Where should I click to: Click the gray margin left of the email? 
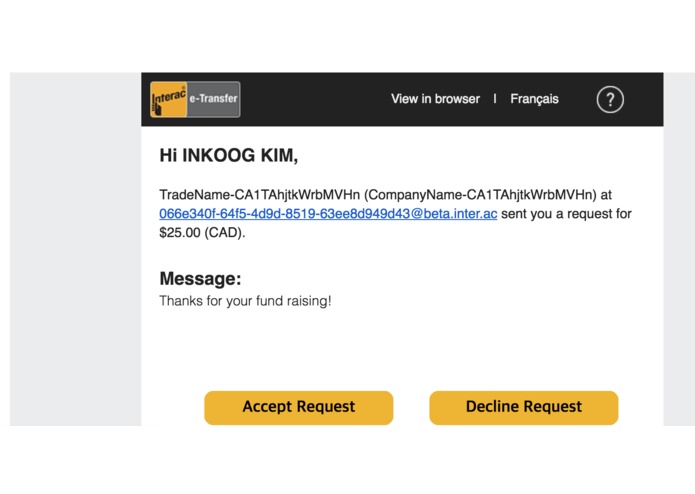75,249
